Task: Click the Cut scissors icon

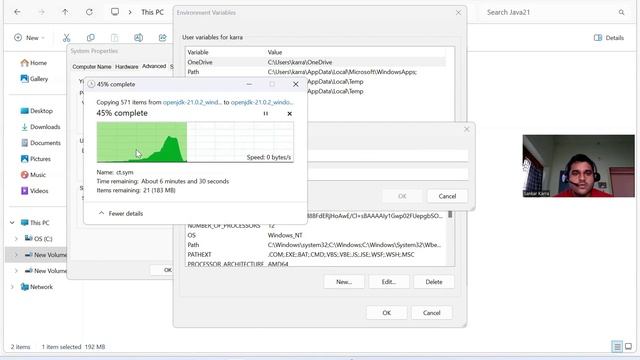Action: [x=67, y=38]
